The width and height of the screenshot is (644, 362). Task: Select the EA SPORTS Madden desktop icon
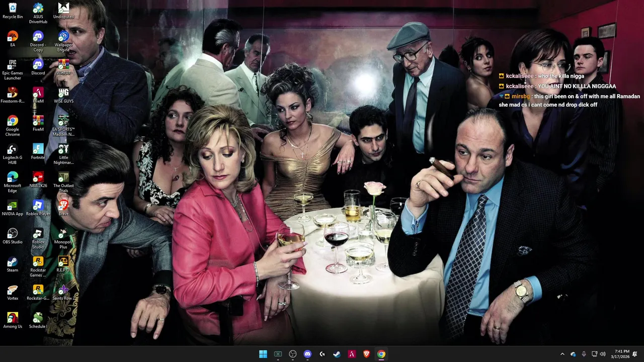(x=63, y=126)
